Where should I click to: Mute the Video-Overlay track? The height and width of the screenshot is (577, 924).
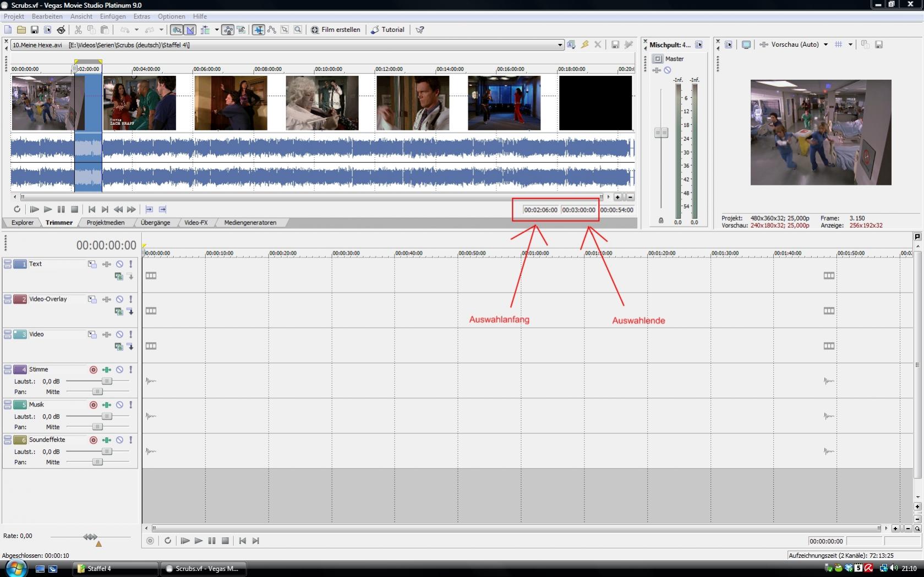pyautogui.click(x=119, y=299)
